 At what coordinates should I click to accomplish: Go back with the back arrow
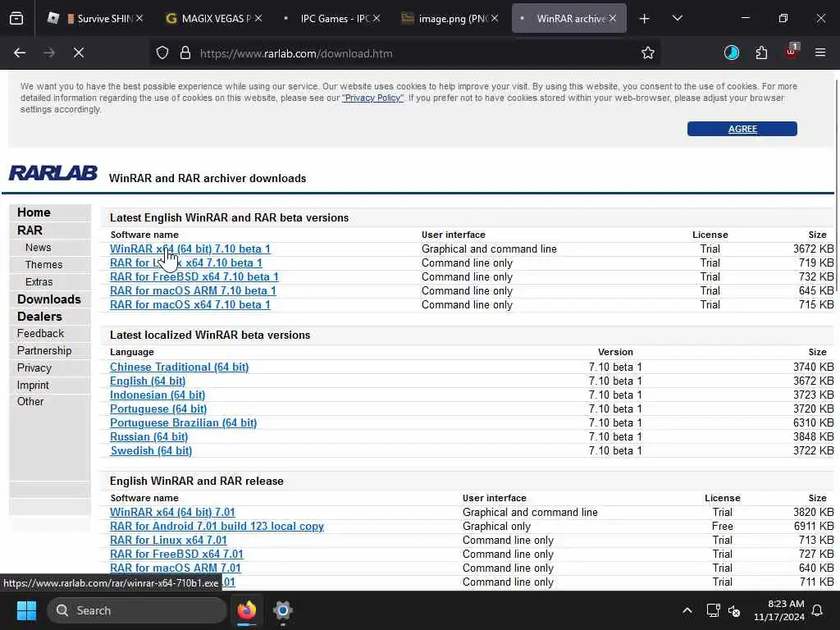20,52
